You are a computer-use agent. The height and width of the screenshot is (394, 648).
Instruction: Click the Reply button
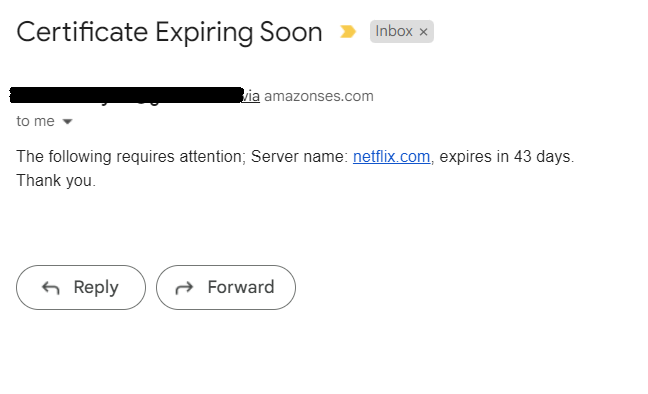coord(81,287)
